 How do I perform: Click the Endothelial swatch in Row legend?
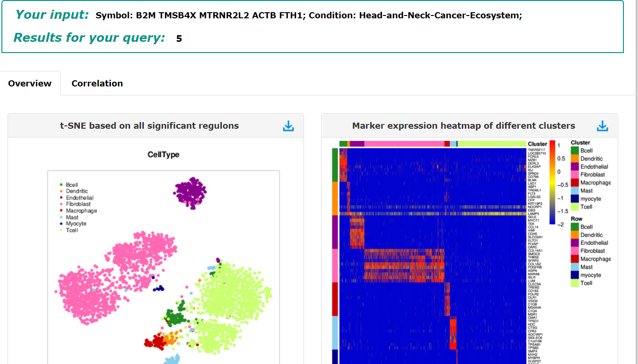(x=575, y=243)
